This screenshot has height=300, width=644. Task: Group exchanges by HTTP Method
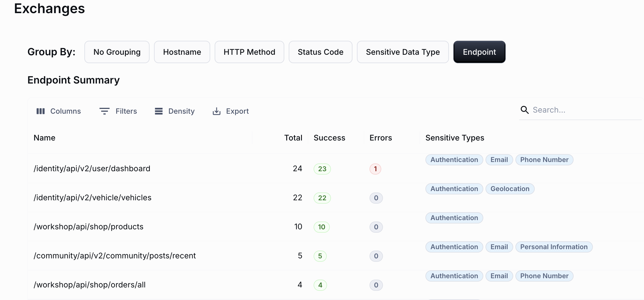(x=249, y=52)
